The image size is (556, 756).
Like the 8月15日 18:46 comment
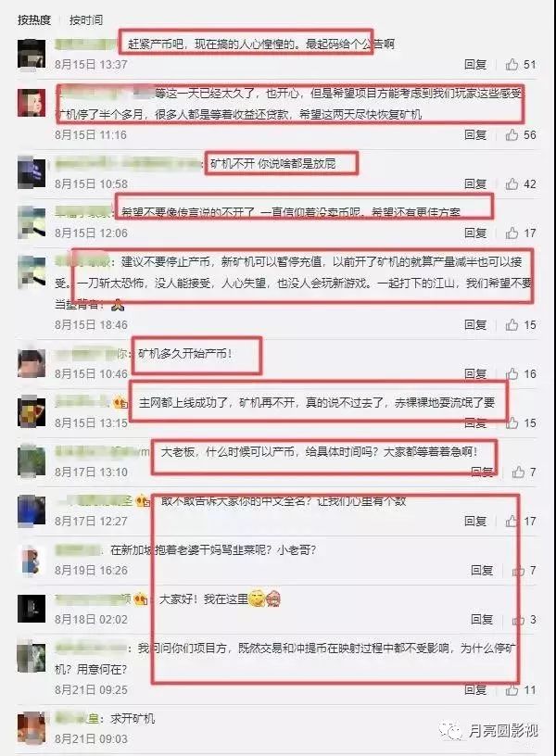coord(512,324)
